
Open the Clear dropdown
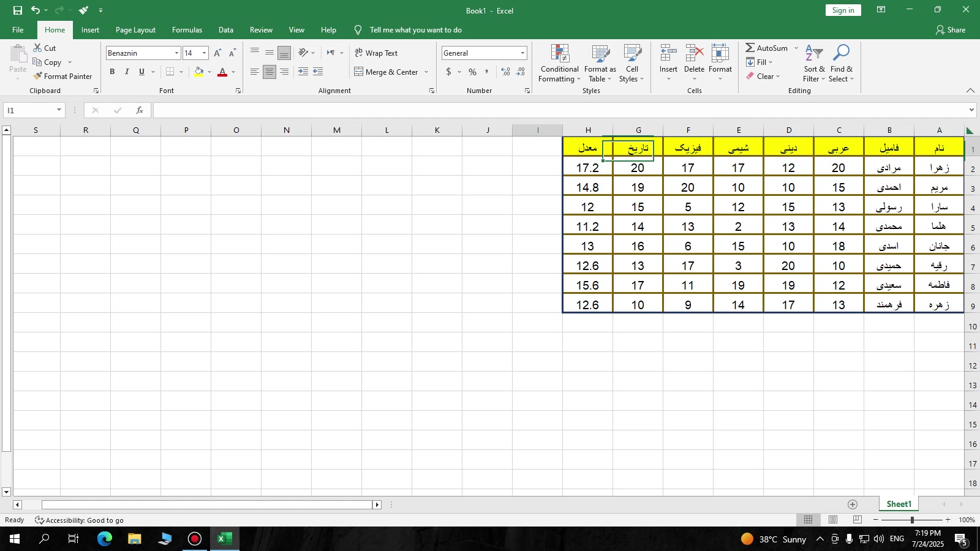click(763, 77)
